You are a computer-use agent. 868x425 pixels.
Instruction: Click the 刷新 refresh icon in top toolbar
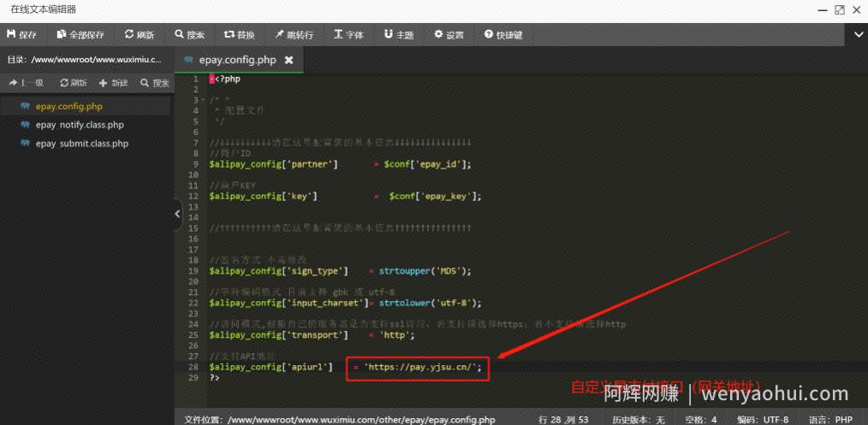(140, 35)
